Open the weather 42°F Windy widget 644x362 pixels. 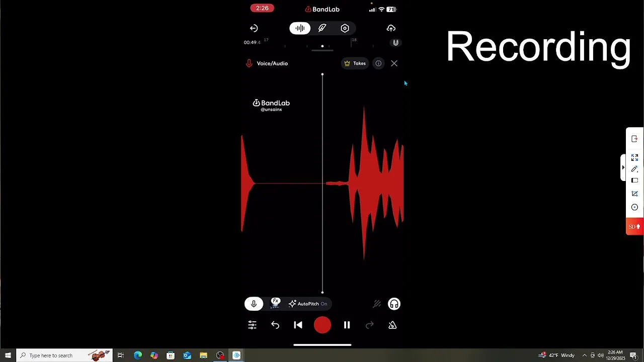pyautogui.click(x=556, y=355)
